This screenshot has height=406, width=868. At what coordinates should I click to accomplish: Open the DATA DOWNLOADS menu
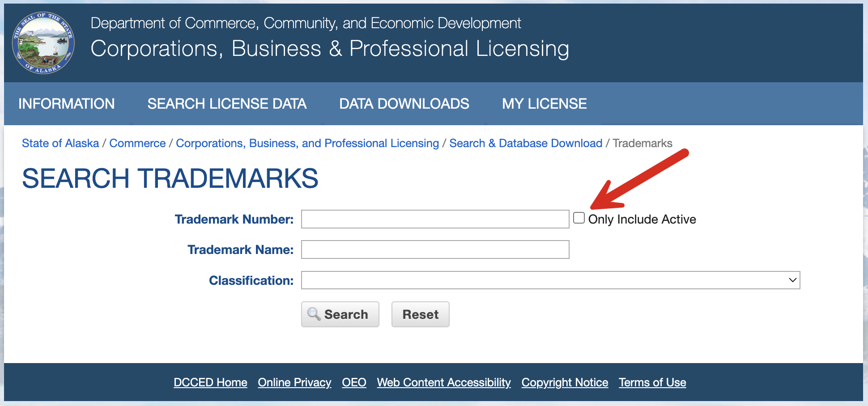pyautogui.click(x=404, y=104)
